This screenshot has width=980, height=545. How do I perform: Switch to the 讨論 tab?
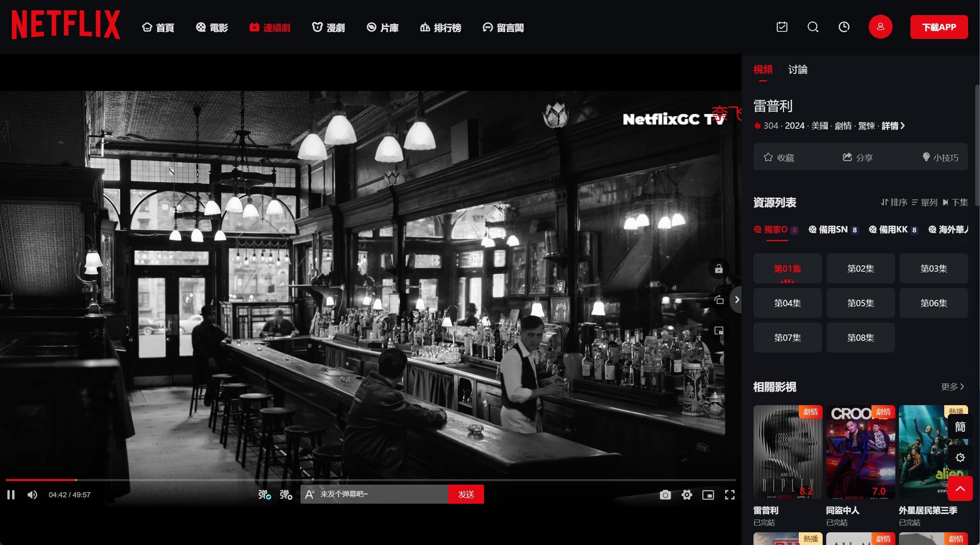coord(798,70)
